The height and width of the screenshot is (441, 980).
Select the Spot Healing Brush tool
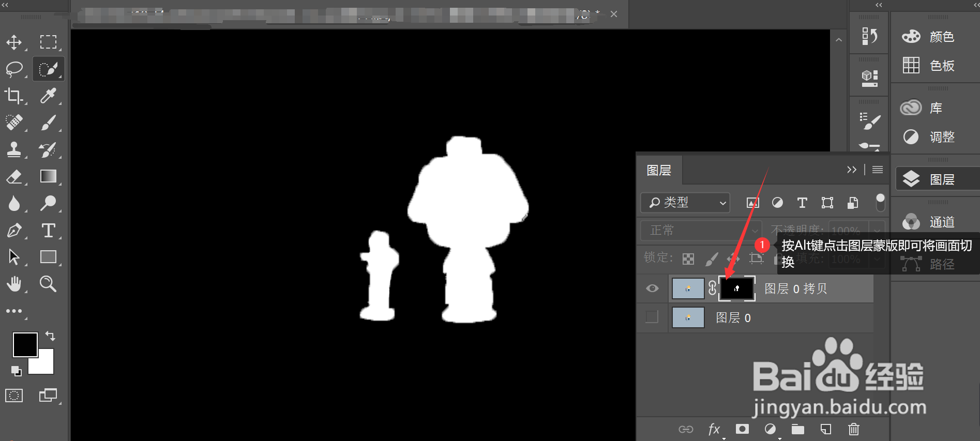14,123
